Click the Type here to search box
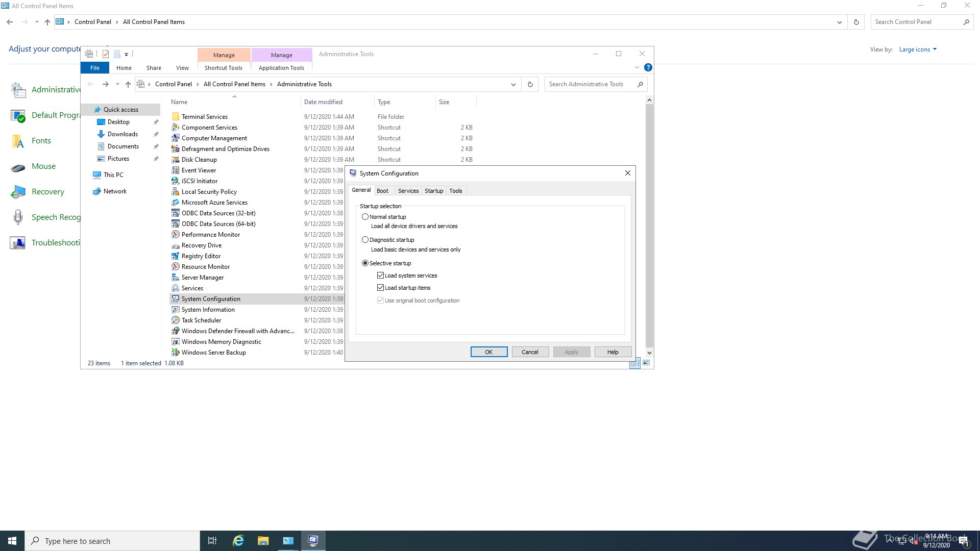The width and height of the screenshot is (980, 551). tap(112, 541)
